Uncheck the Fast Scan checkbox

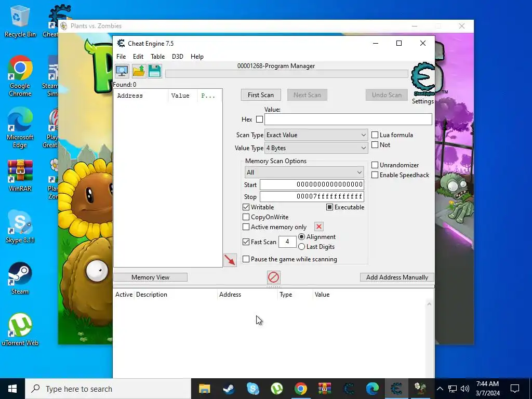point(246,242)
